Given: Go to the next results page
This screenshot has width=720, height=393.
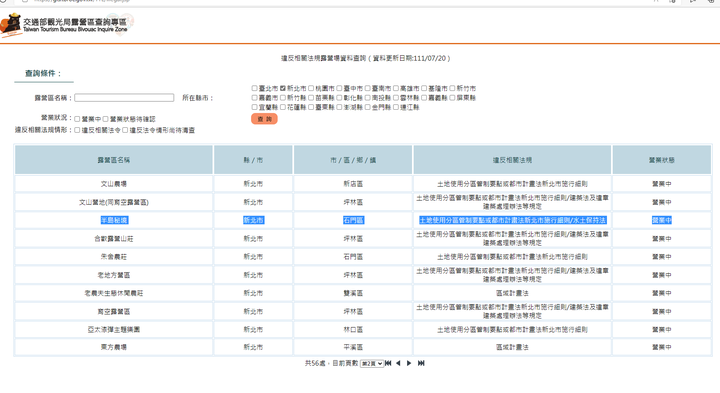Looking at the screenshot, I should [x=409, y=363].
